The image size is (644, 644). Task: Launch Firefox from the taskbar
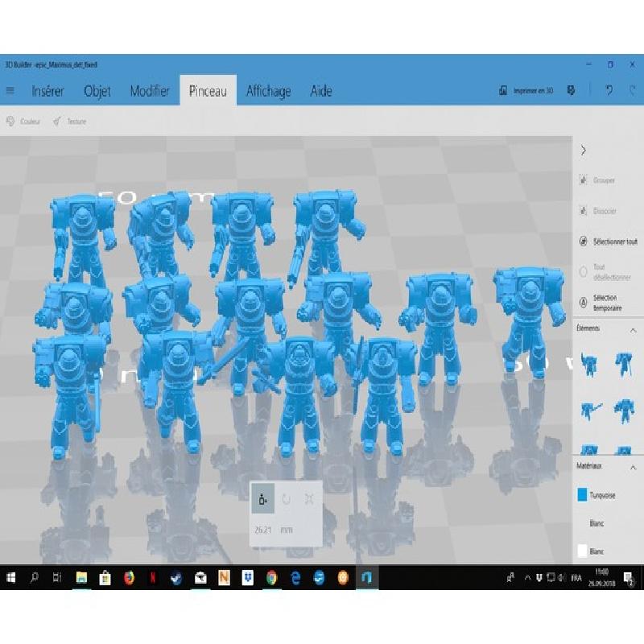[129, 578]
